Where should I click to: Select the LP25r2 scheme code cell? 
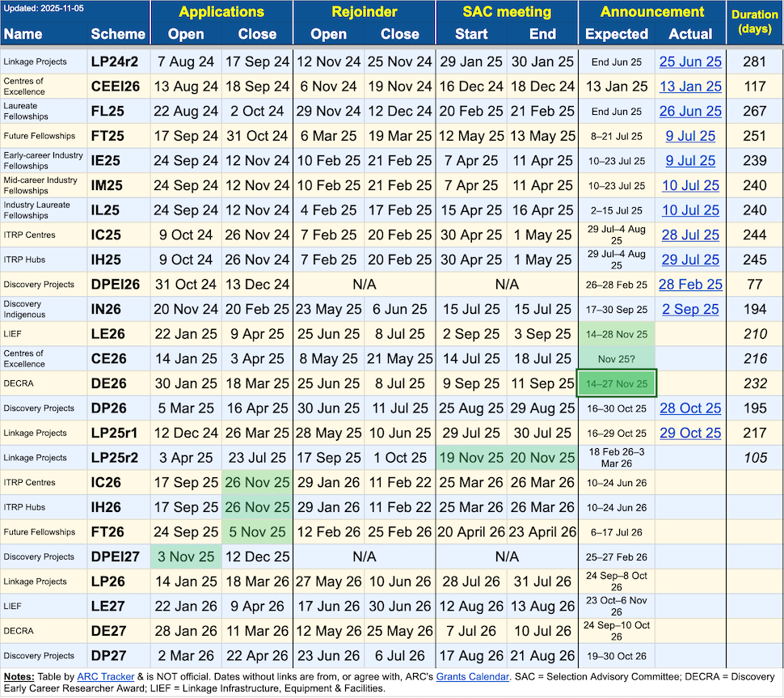pyautogui.click(x=118, y=458)
